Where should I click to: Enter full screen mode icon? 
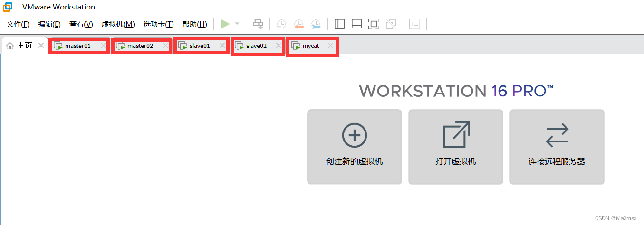[374, 24]
